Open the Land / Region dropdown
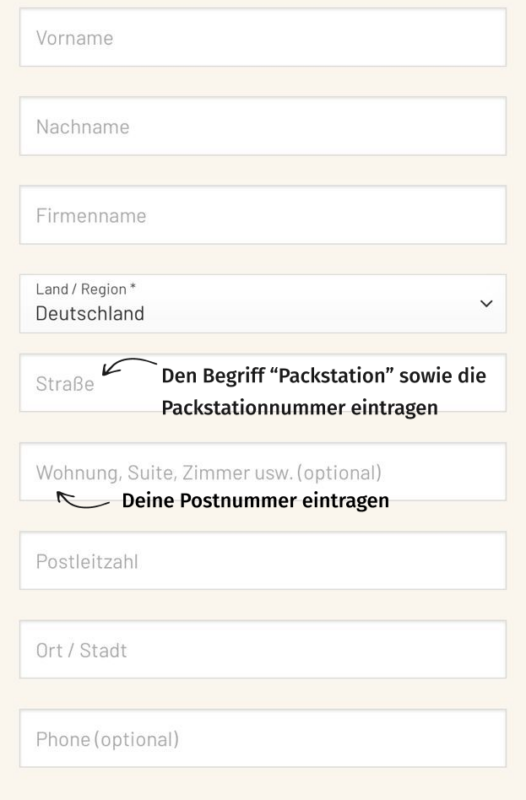 tap(263, 304)
